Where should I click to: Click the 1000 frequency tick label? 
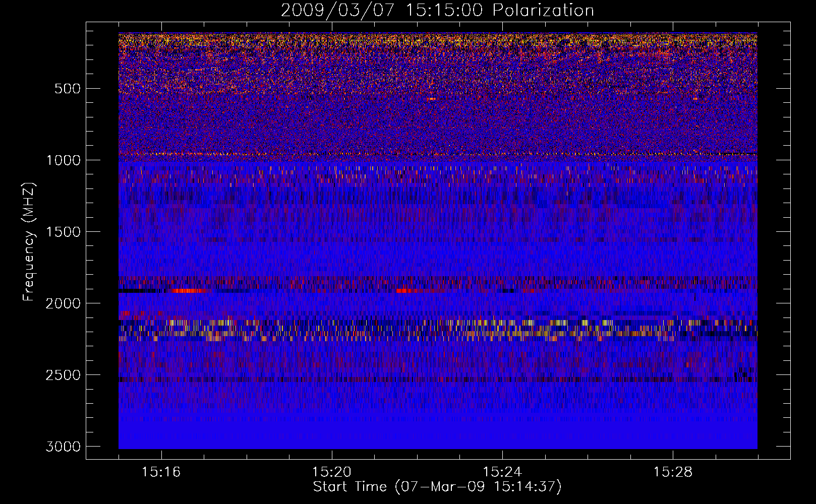pos(64,160)
